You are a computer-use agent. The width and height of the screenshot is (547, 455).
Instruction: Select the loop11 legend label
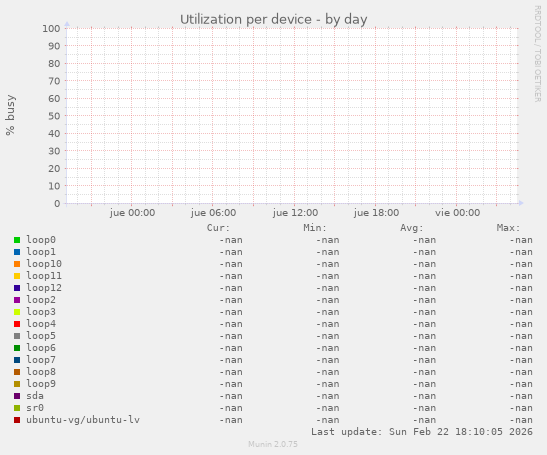pyautogui.click(x=44, y=276)
